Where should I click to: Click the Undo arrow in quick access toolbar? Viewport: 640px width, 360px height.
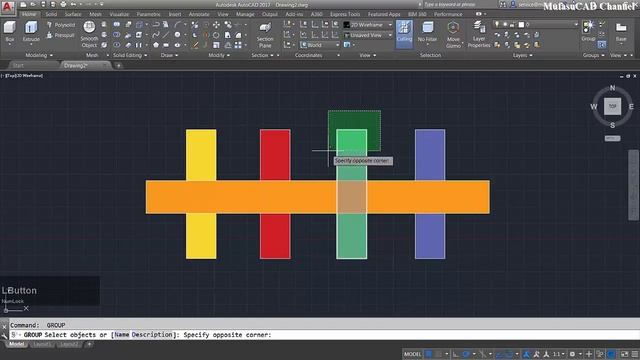point(73,4)
